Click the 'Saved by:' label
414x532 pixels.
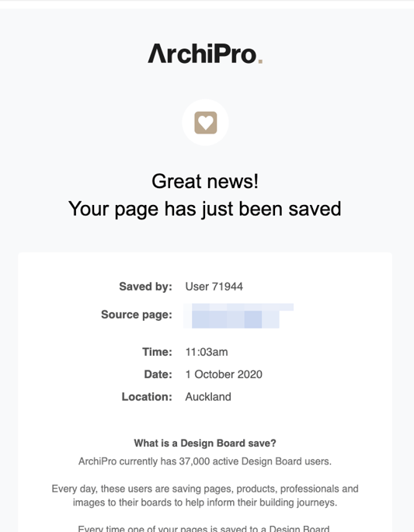(145, 287)
